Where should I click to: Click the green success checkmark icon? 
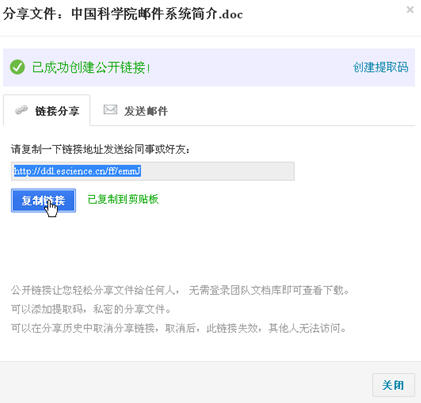pyautogui.click(x=17, y=67)
